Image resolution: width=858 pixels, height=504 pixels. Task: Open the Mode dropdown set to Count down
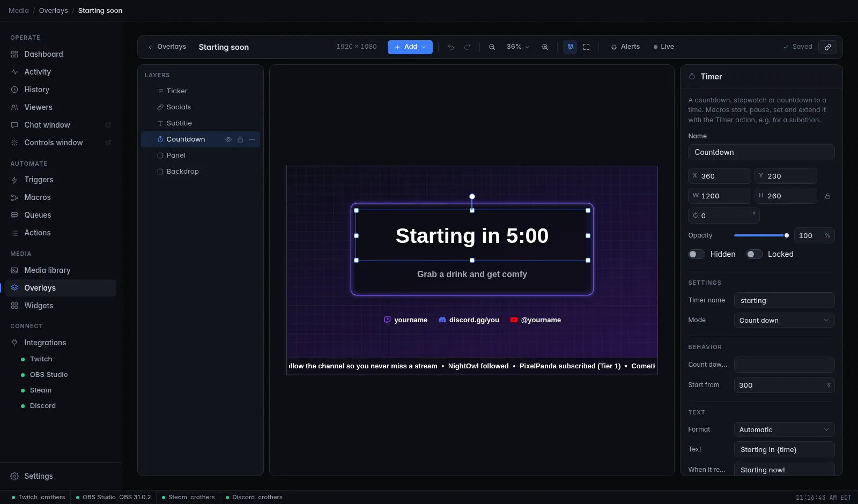(784, 320)
